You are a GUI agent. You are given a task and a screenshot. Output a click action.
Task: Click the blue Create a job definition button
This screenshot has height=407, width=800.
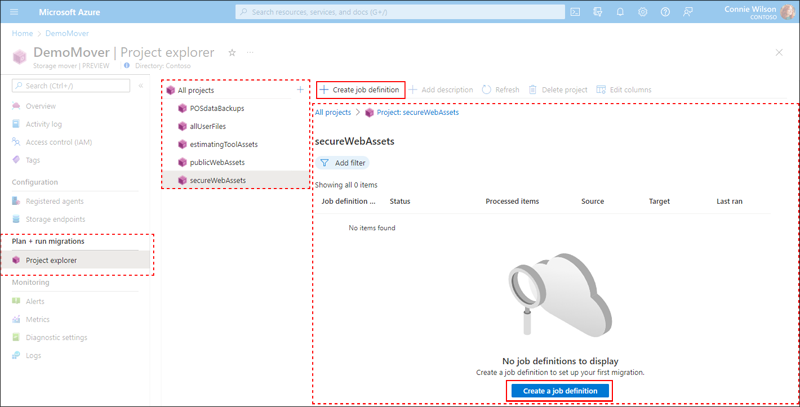tap(560, 391)
